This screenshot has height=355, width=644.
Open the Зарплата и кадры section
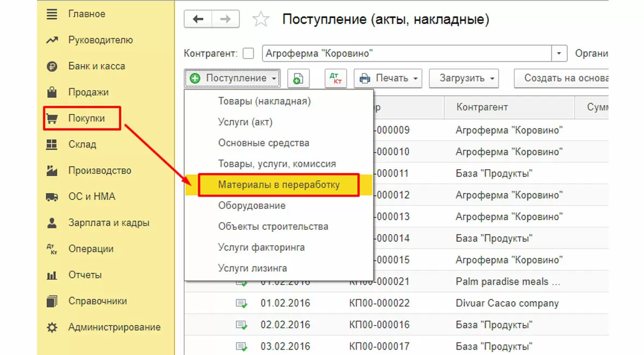pyautogui.click(x=109, y=223)
